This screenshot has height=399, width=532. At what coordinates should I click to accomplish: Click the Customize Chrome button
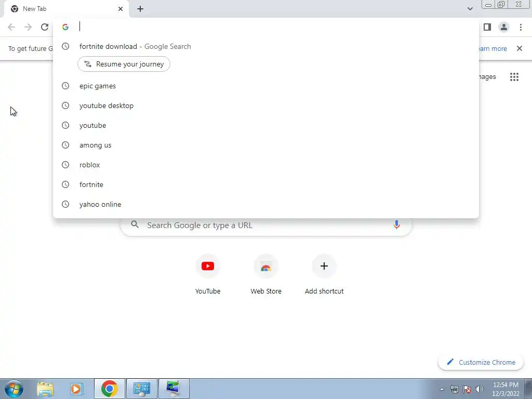click(481, 362)
